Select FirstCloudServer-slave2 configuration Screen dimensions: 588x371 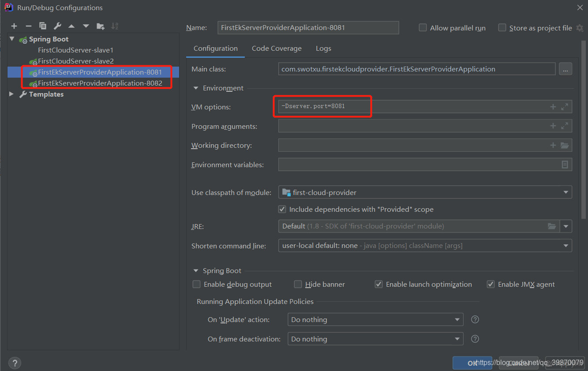(x=75, y=61)
